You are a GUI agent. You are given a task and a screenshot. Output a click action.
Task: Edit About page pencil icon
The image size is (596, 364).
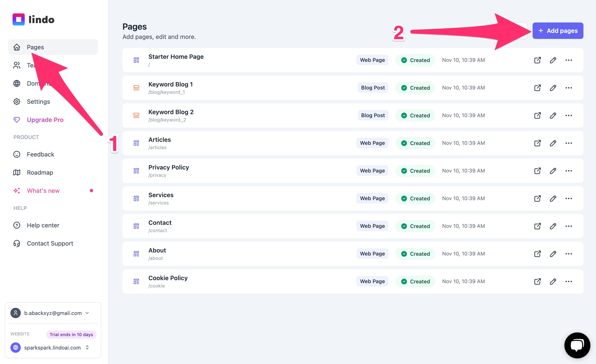(x=553, y=254)
